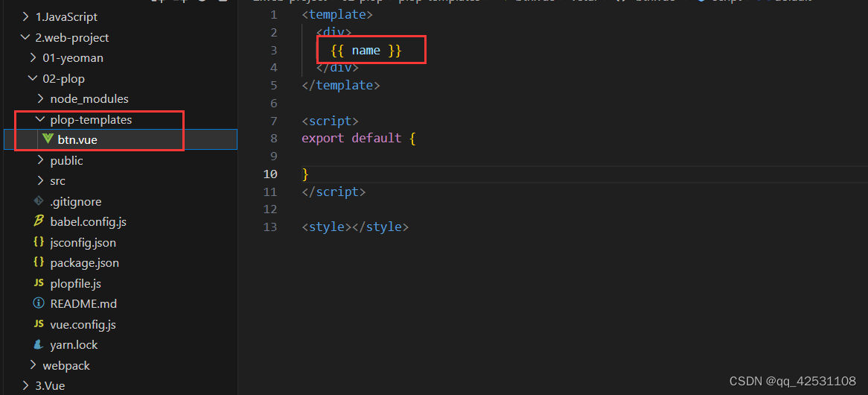Viewport: 868px width, 395px height.
Task: Click the info icon beside README.md
Action: tap(39, 303)
